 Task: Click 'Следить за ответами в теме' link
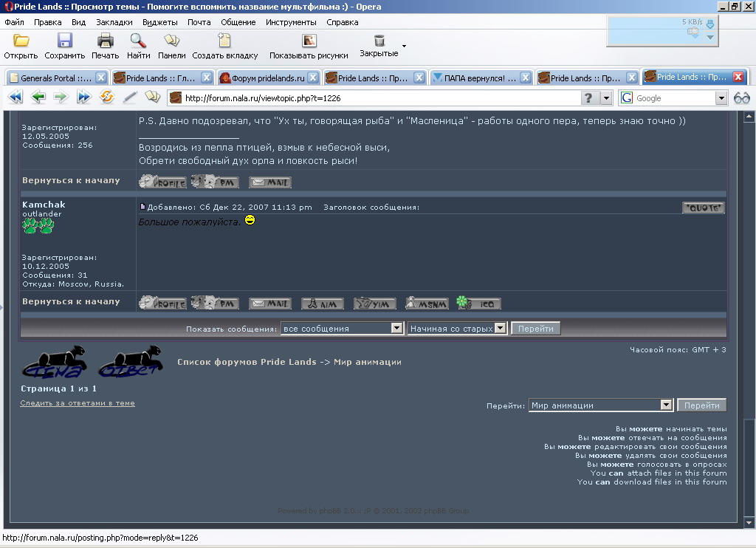pyautogui.click(x=78, y=403)
